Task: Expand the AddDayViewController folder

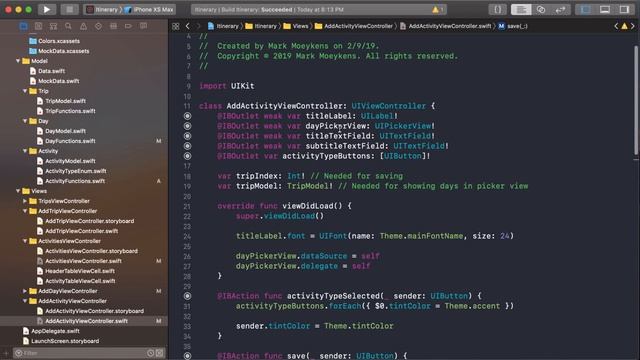Action: (25, 291)
